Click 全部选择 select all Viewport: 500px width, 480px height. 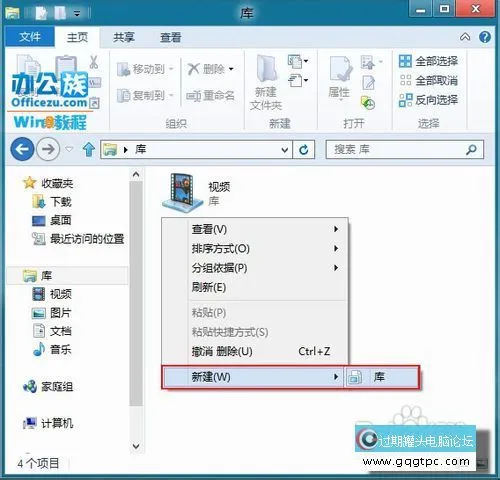tap(428, 61)
